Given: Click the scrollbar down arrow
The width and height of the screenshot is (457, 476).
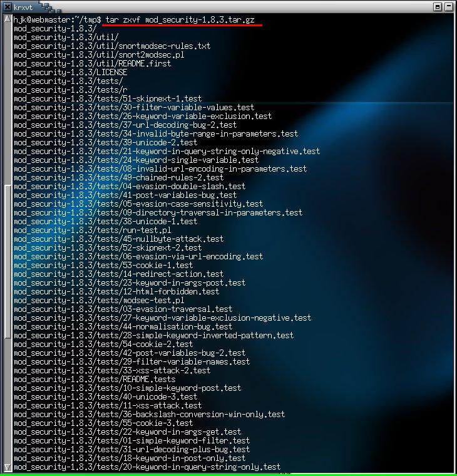Looking at the screenshot, I should (x=7, y=467).
